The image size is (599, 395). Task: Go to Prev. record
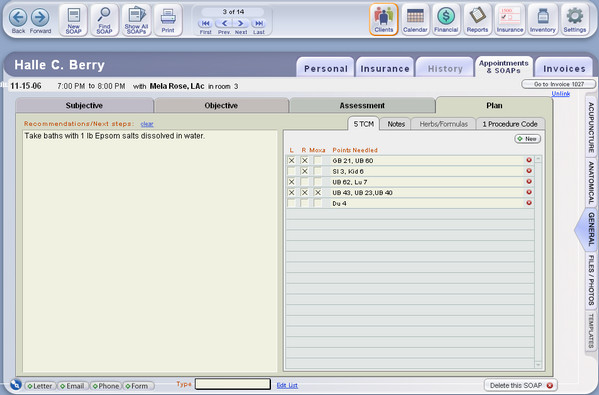[x=224, y=23]
